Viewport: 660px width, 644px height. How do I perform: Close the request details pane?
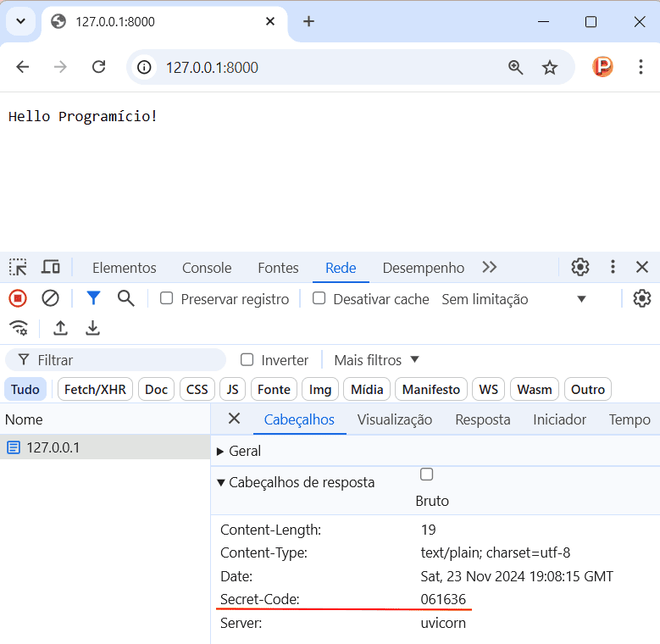234,419
